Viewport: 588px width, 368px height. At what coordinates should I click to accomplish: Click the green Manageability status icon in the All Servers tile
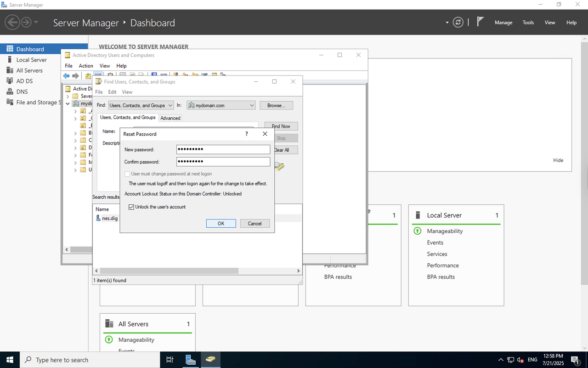108,339
